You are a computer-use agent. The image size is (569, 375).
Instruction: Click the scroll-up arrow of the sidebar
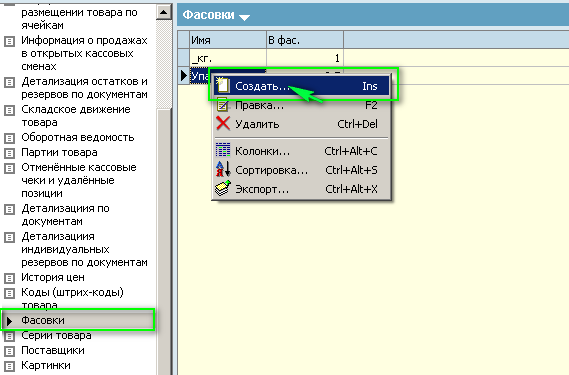(164, 12)
